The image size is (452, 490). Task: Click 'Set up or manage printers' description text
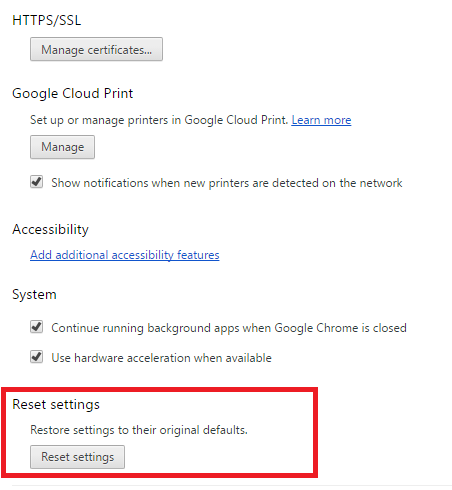[159, 120]
